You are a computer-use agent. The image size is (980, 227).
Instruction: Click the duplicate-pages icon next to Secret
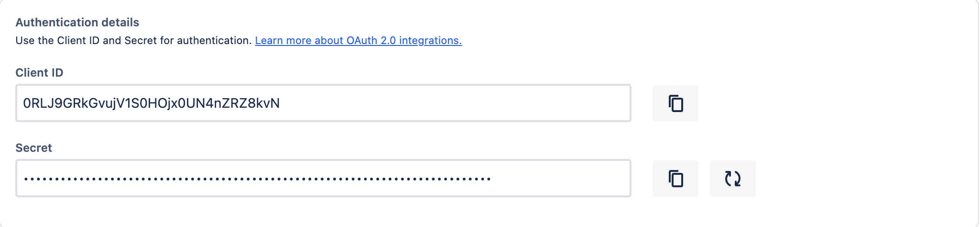675,179
